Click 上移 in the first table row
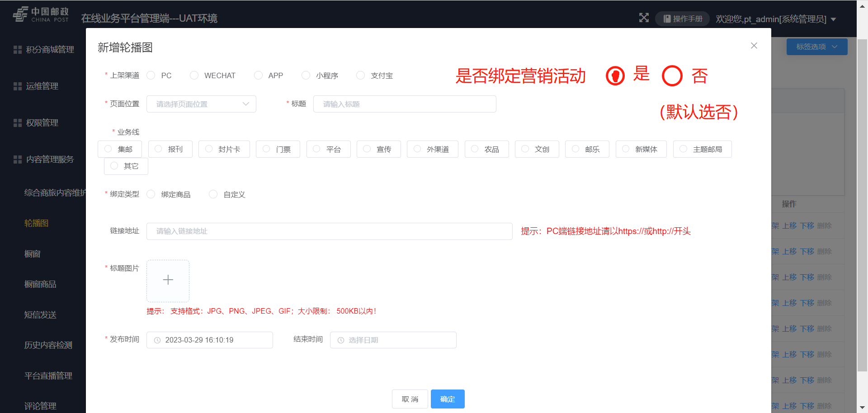 click(789, 225)
